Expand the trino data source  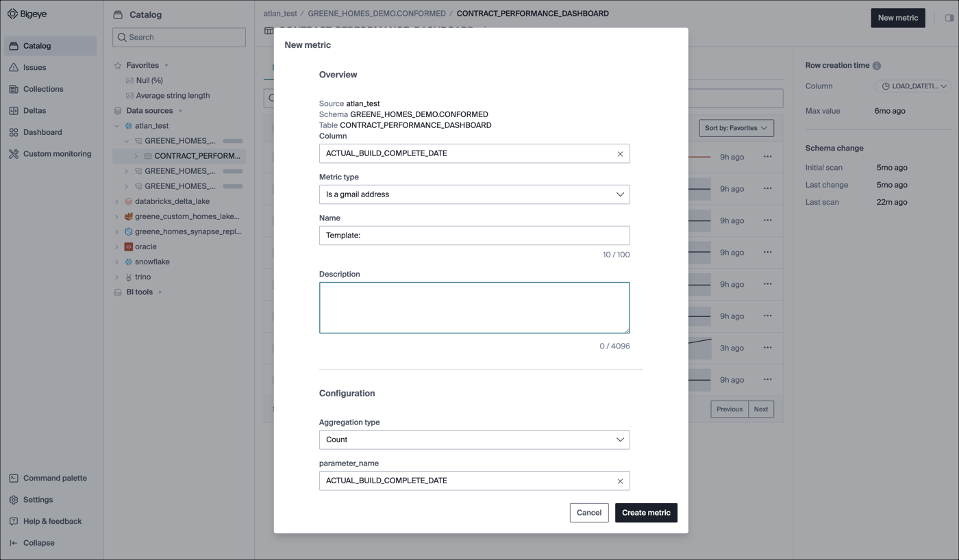116,277
